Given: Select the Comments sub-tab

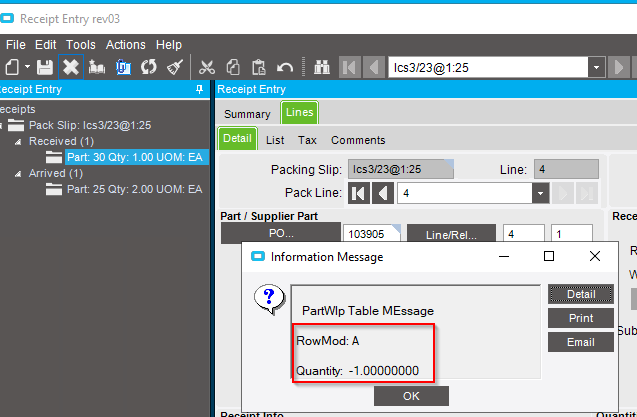Looking at the screenshot, I should click(358, 140).
